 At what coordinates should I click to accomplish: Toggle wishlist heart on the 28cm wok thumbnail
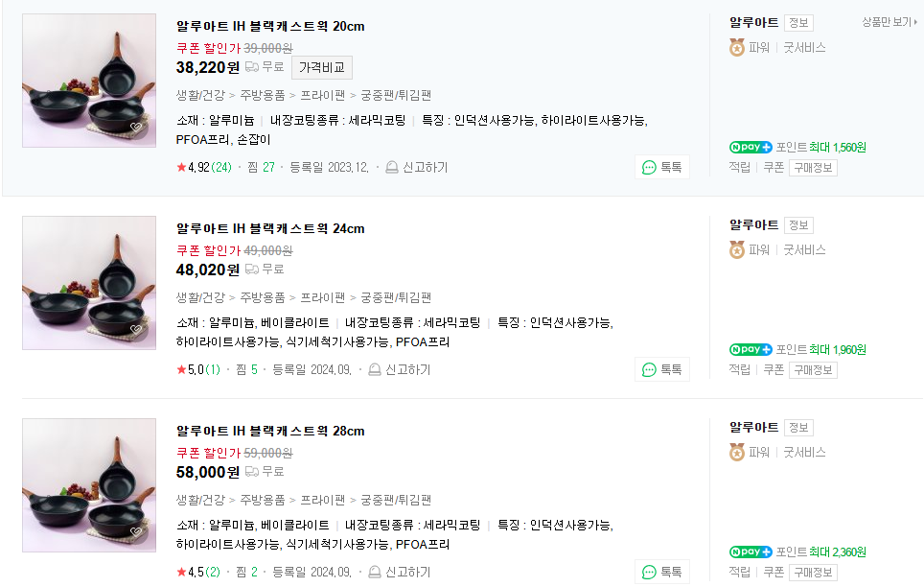click(x=137, y=532)
